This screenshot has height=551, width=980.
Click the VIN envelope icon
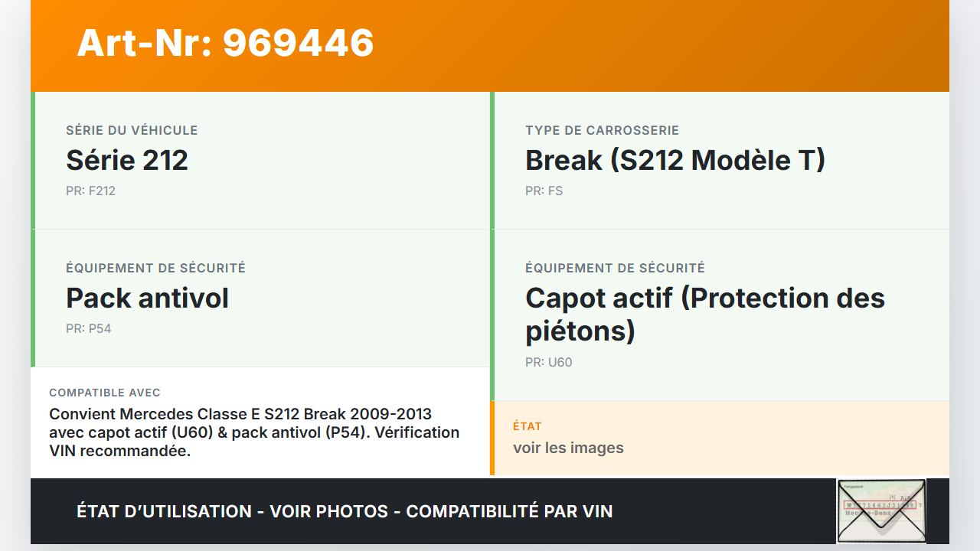point(881,510)
